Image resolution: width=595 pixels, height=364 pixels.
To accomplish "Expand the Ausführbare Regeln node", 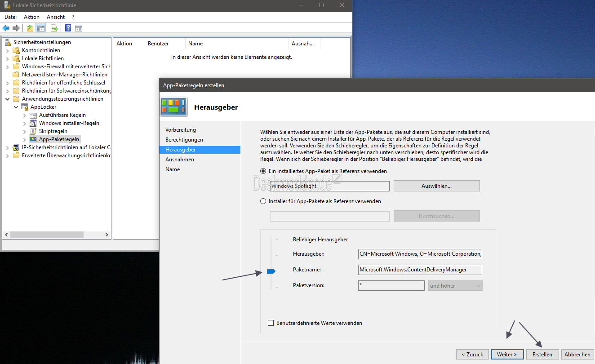I will coord(24,115).
